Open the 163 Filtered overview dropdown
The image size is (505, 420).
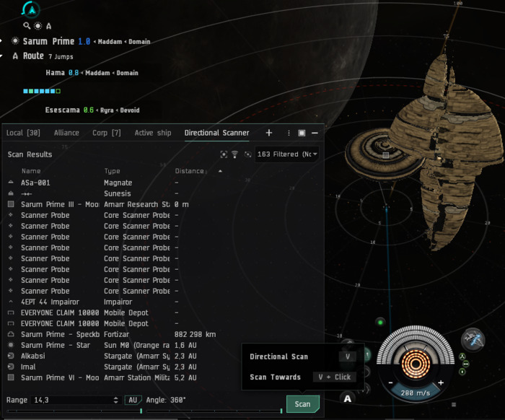click(286, 154)
